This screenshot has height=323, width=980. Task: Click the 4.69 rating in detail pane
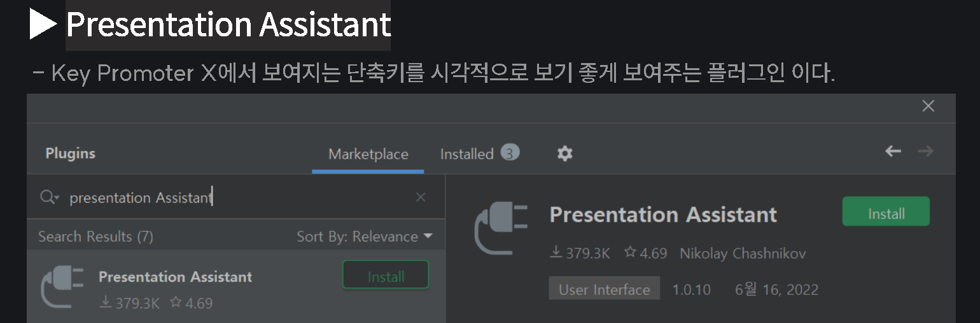tap(645, 254)
